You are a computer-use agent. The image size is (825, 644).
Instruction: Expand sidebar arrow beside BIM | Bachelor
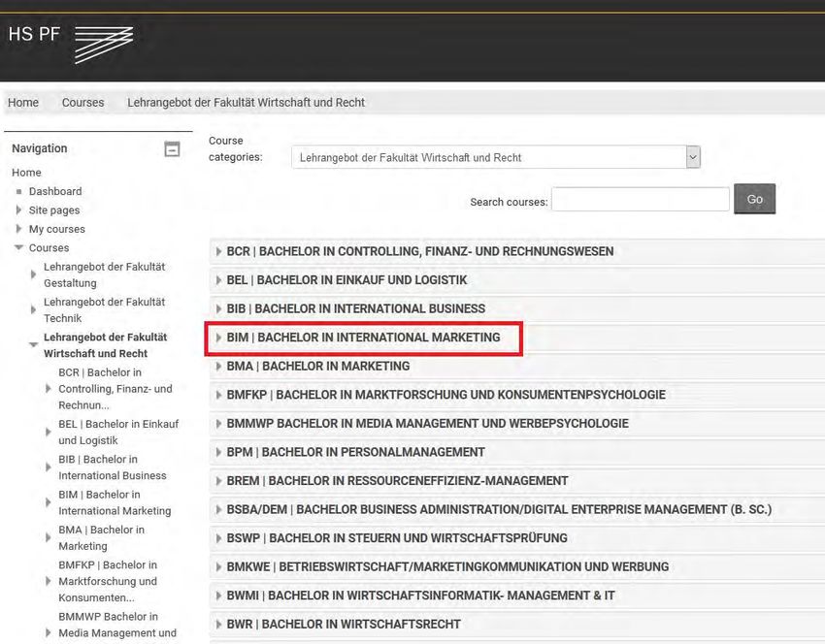[48, 502]
